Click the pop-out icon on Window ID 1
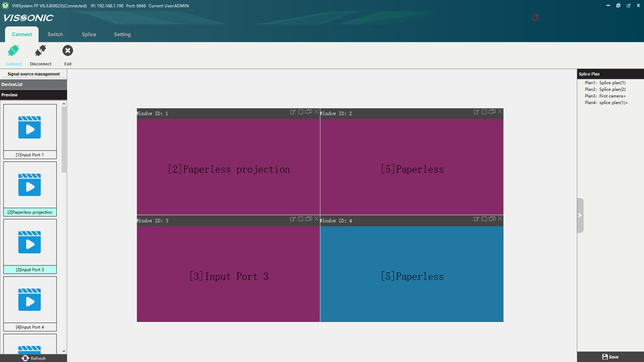This screenshot has width=644, height=362. (x=293, y=112)
